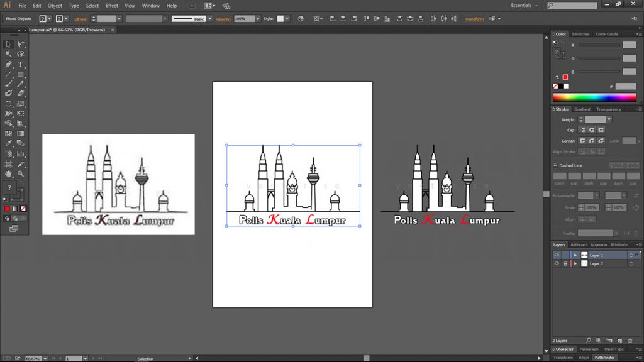Viewport: 644px width, 362px height.
Task: Choose the Round Join corner option
Action: pyautogui.click(x=592, y=141)
